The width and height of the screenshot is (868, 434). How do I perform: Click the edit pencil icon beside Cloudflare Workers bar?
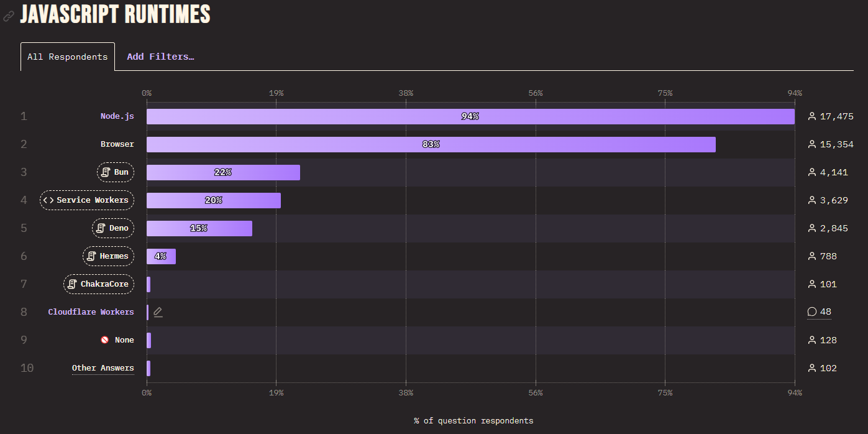[x=158, y=312]
